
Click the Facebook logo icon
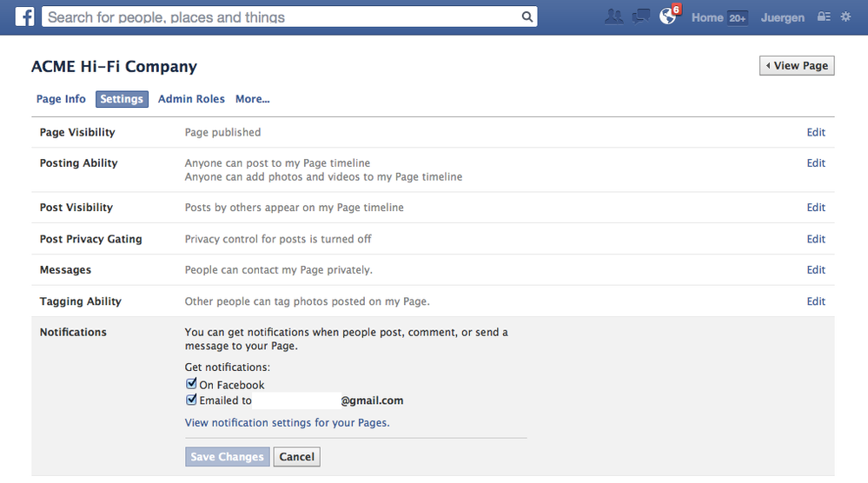(x=24, y=17)
